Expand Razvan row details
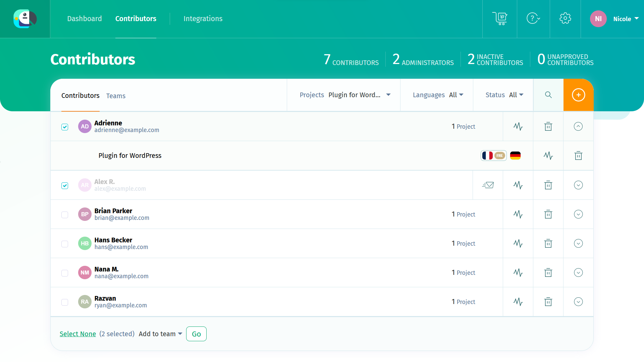The image size is (644, 362). click(x=578, y=302)
